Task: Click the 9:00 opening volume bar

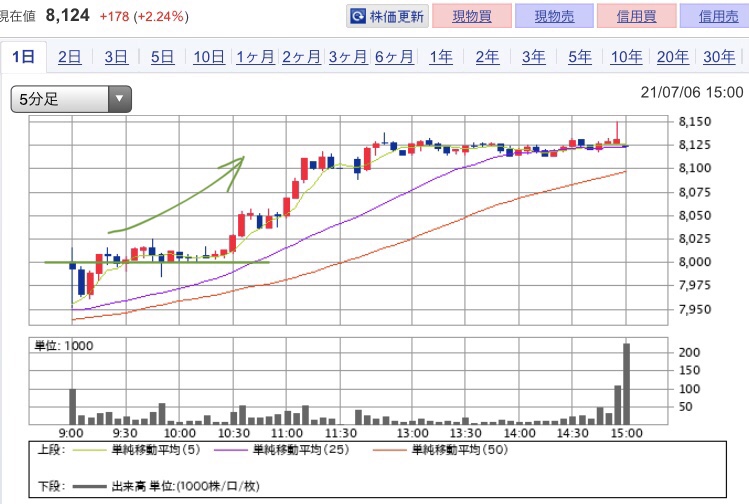Action: [73, 407]
